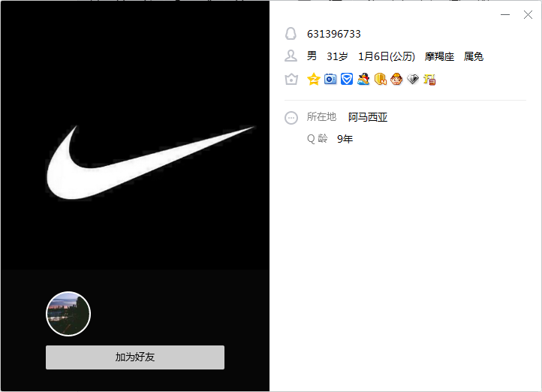Click the blue shield security badge
This screenshot has width=542, height=392.
click(x=347, y=79)
